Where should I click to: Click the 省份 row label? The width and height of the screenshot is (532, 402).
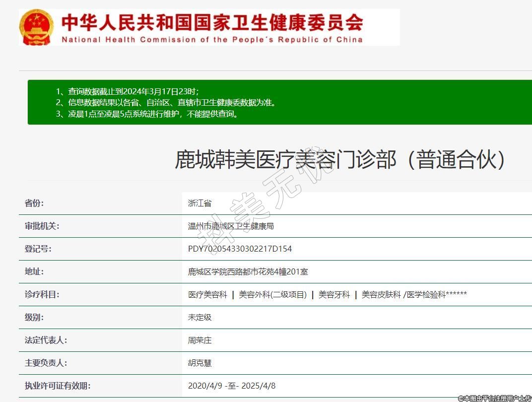pyautogui.click(x=34, y=203)
